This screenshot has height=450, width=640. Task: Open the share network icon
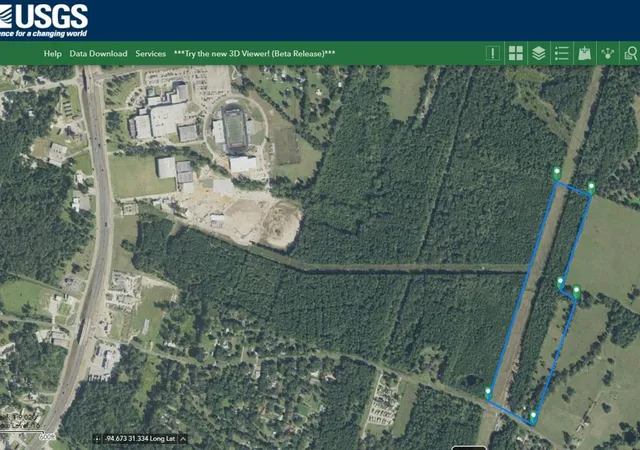[607, 53]
